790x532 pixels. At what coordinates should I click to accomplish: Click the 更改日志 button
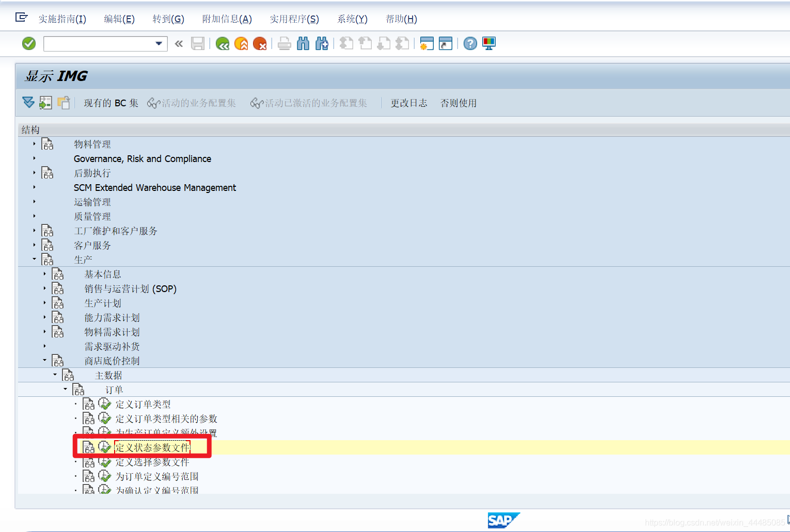pyautogui.click(x=409, y=103)
